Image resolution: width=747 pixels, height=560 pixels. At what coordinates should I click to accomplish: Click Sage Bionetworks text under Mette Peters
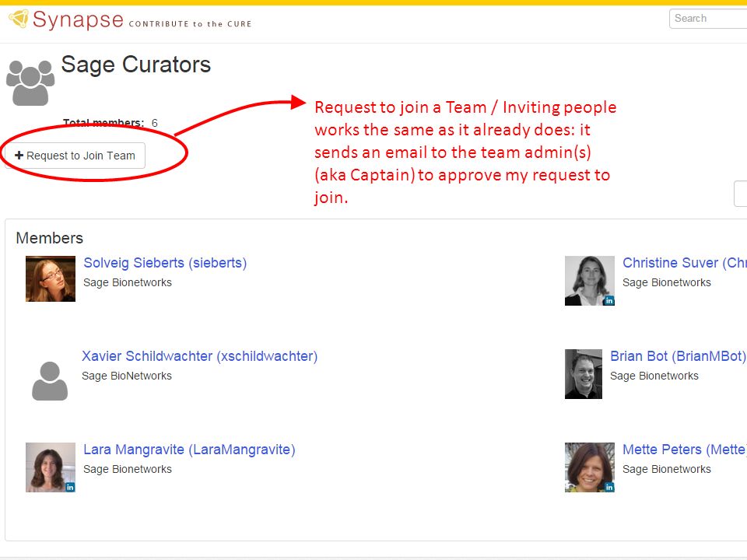(x=667, y=469)
